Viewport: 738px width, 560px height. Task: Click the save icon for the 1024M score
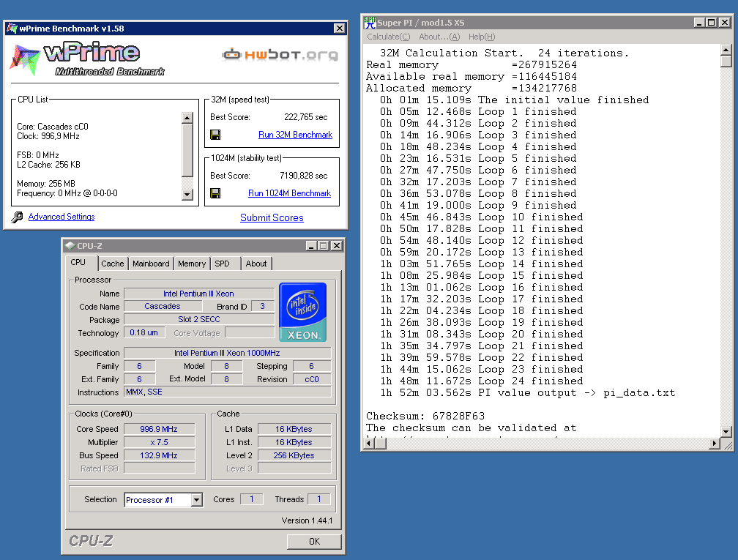pyautogui.click(x=215, y=193)
